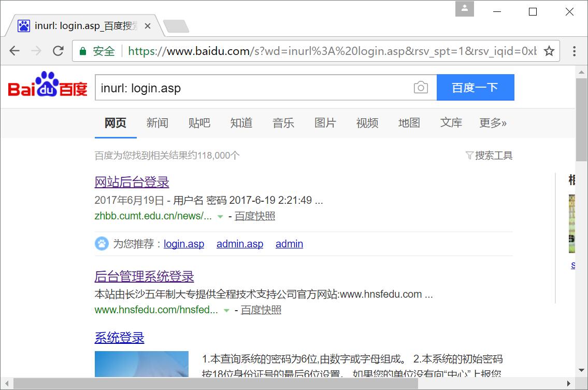This screenshot has height=390, width=588.
Task: Click the 系统登录 result thumbnail image
Action: [141, 364]
